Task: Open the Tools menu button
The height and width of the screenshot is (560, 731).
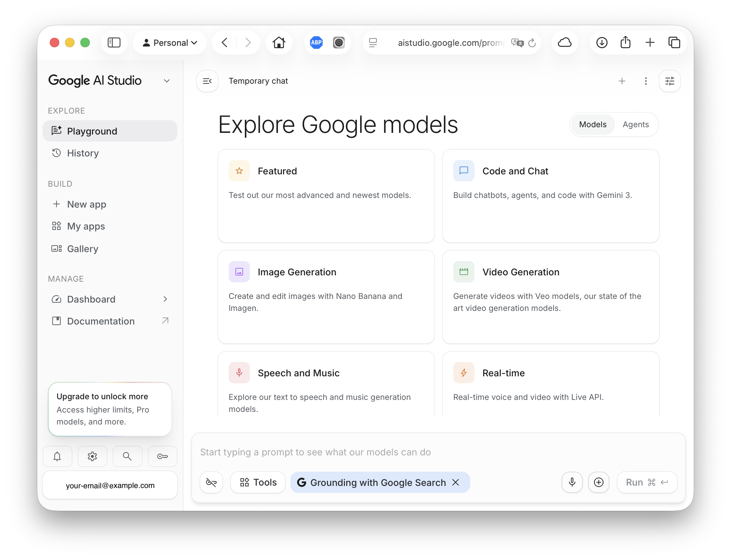Action: point(258,482)
